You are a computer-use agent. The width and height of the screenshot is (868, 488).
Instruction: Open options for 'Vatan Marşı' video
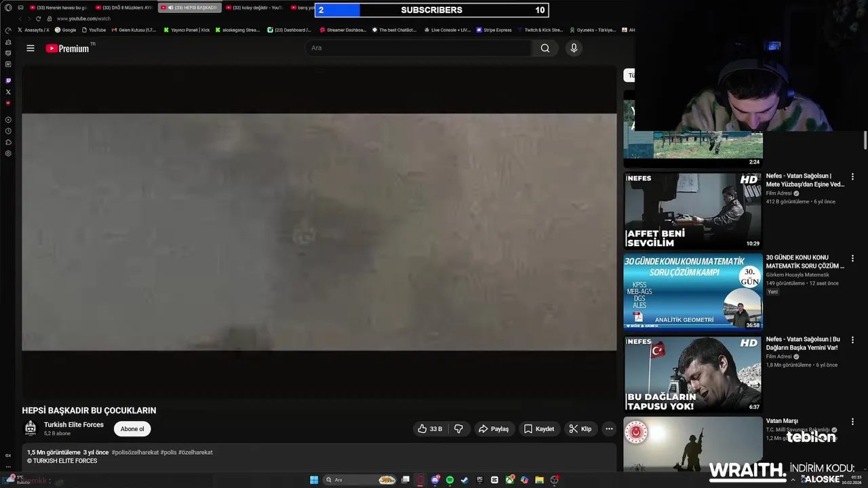click(852, 422)
